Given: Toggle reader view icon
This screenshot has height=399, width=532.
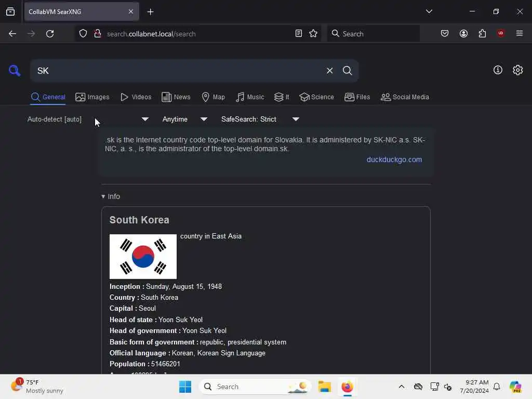Looking at the screenshot, I should (x=299, y=34).
